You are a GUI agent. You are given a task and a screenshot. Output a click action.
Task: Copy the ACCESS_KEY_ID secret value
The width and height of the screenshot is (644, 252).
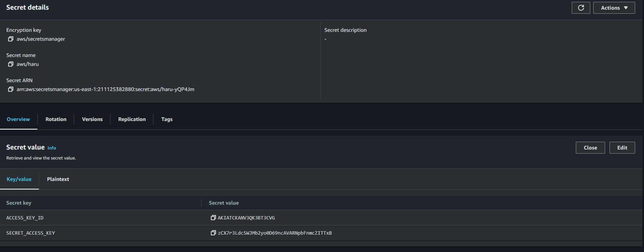pos(213,218)
